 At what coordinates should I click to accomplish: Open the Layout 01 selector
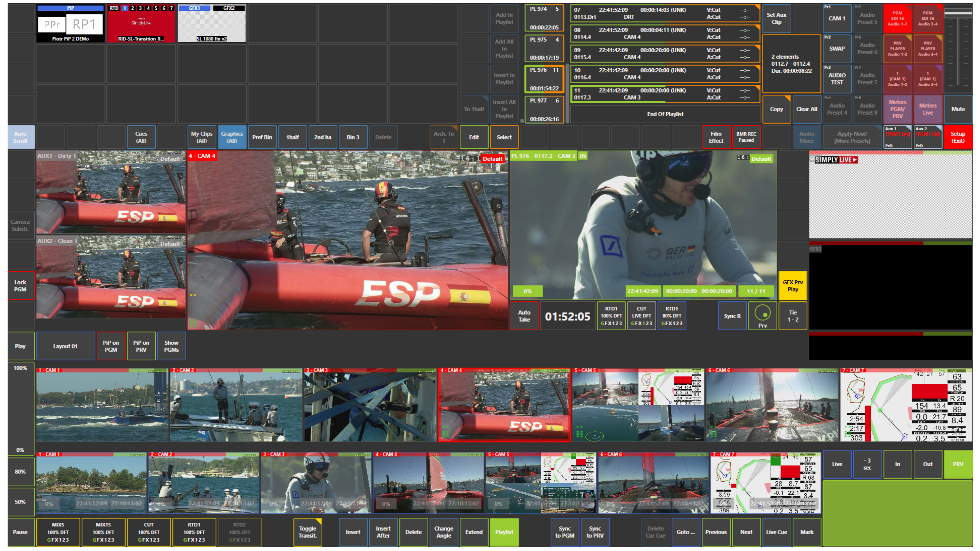(65, 346)
